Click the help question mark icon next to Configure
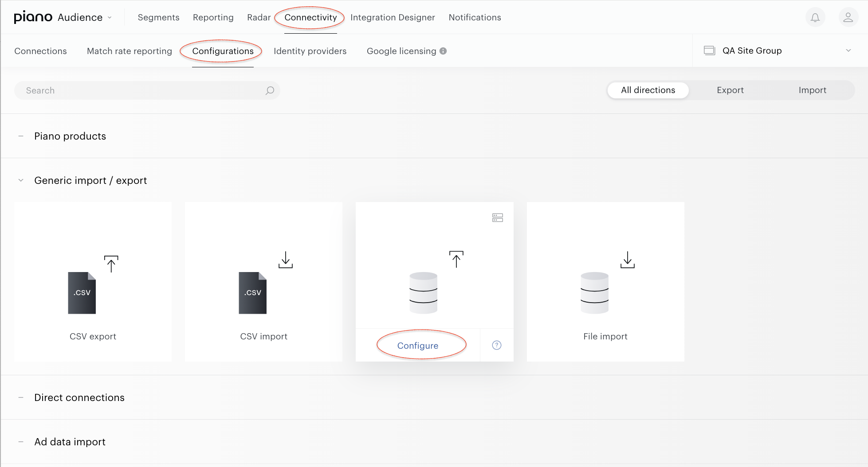The height and width of the screenshot is (467, 868). pos(497,345)
